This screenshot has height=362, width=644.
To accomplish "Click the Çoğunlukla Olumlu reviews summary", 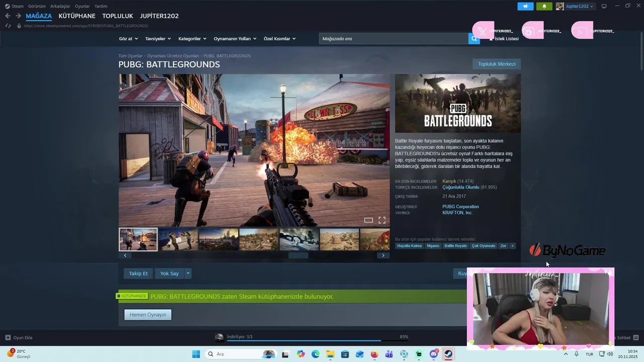I will [461, 187].
